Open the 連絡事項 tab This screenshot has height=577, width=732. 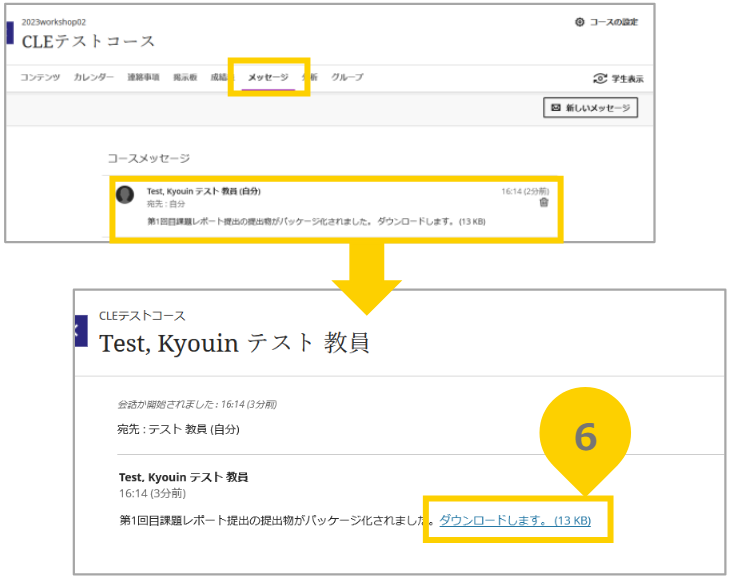[x=143, y=77]
